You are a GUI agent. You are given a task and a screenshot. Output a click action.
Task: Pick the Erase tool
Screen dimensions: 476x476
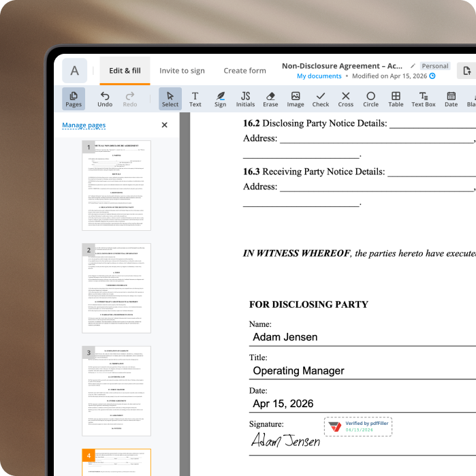click(270, 99)
